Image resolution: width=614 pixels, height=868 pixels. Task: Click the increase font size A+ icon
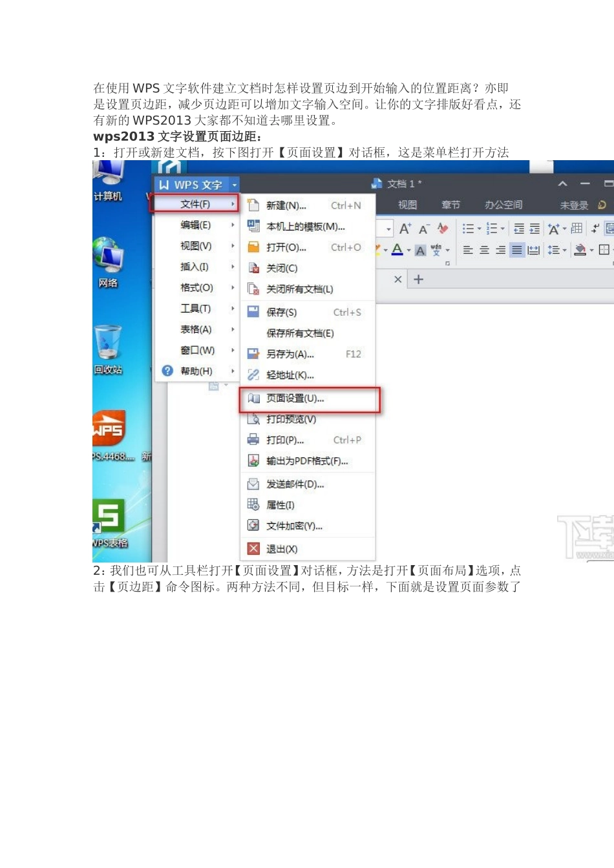(x=405, y=229)
